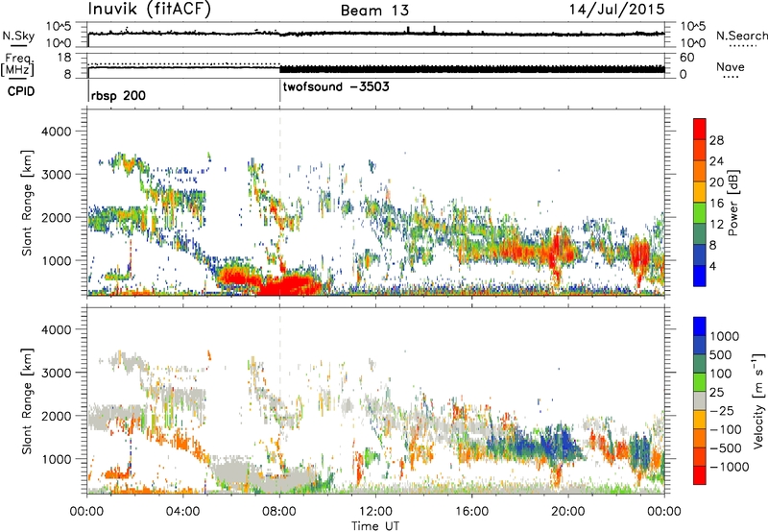
Task: Click the red bottom of velocity colorbar
Action: click(700, 475)
